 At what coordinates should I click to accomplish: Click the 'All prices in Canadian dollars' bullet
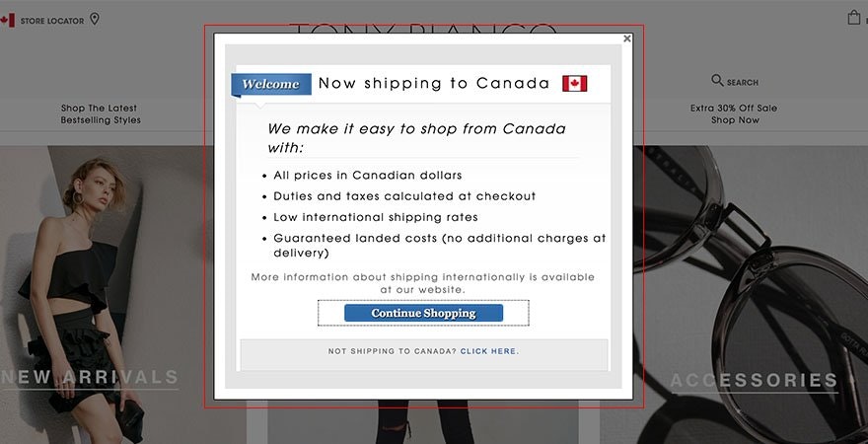click(367, 176)
